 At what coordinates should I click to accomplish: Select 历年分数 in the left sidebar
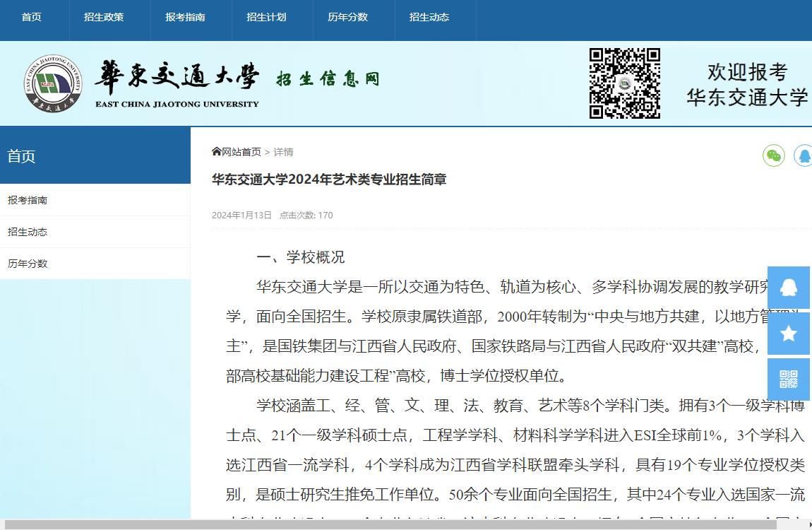pos(95,263)
